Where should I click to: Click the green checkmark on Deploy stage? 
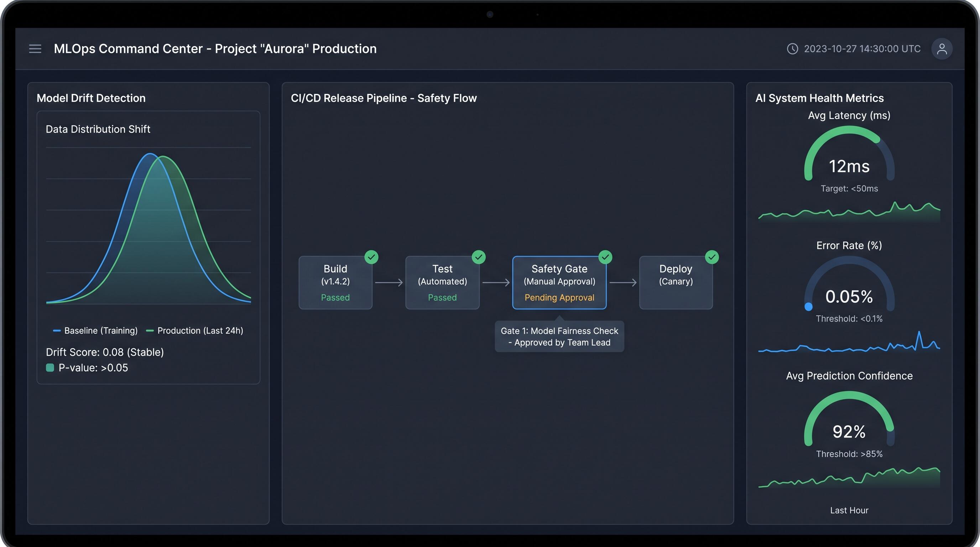click(712, 257)
